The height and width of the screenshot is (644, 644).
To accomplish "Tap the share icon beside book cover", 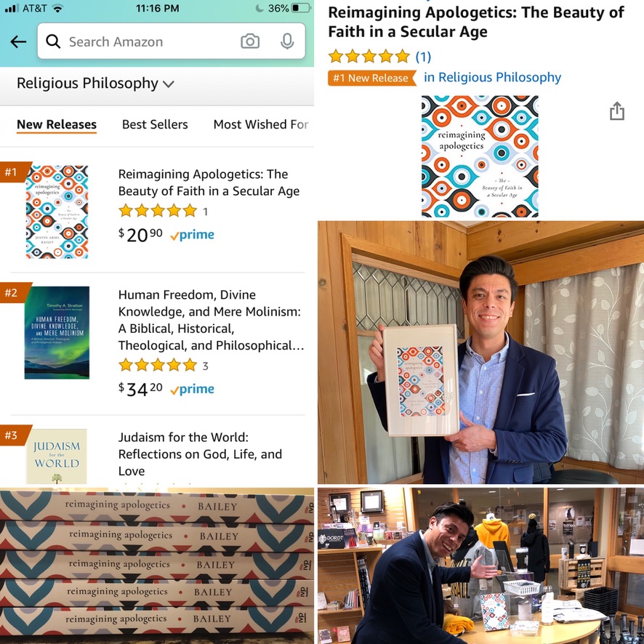I will point(617,111).
